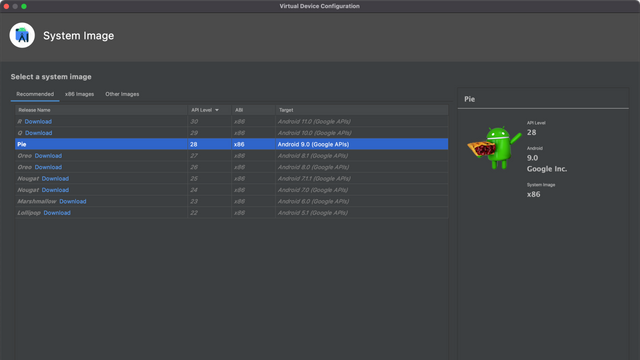
Task: Switch to the x86 Images tab
Action: pos(79,94)
